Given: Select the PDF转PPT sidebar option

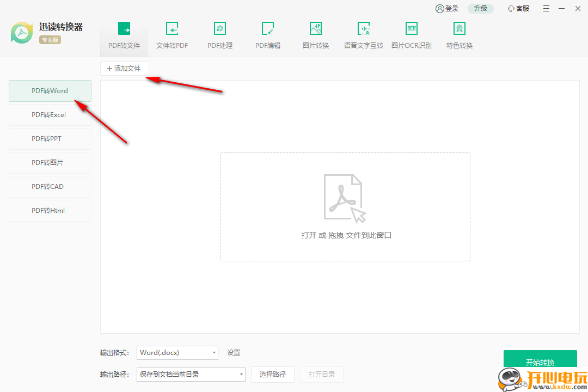Looking at the screenshot, I should tap(50, 138).
